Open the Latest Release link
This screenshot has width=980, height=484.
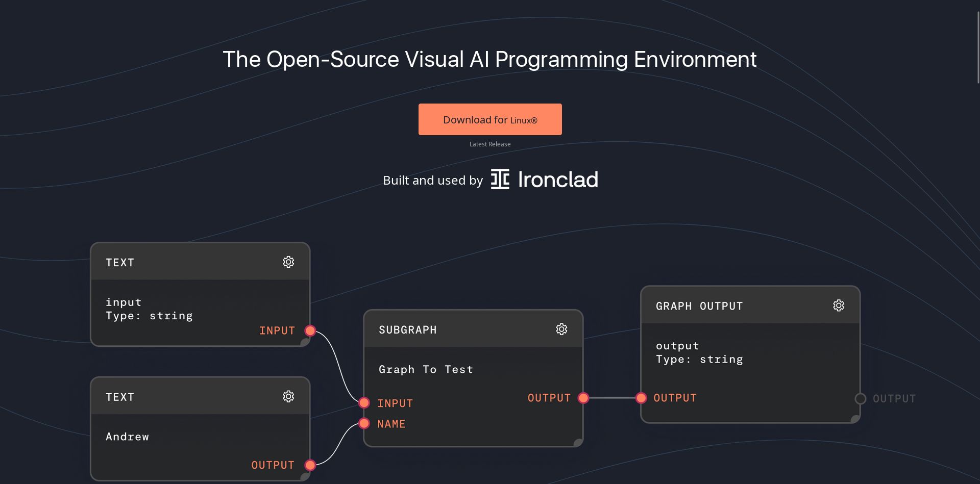tap(489, 144)
